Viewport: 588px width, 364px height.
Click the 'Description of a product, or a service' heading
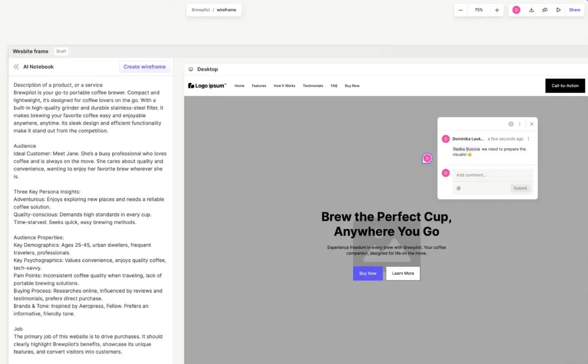click(x=58, y=85)
